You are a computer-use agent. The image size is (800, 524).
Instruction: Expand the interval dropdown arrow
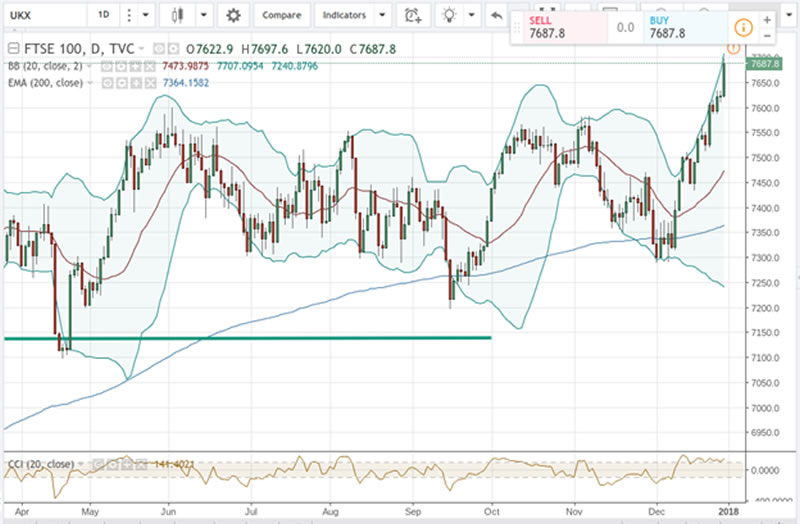click(145, 15)
